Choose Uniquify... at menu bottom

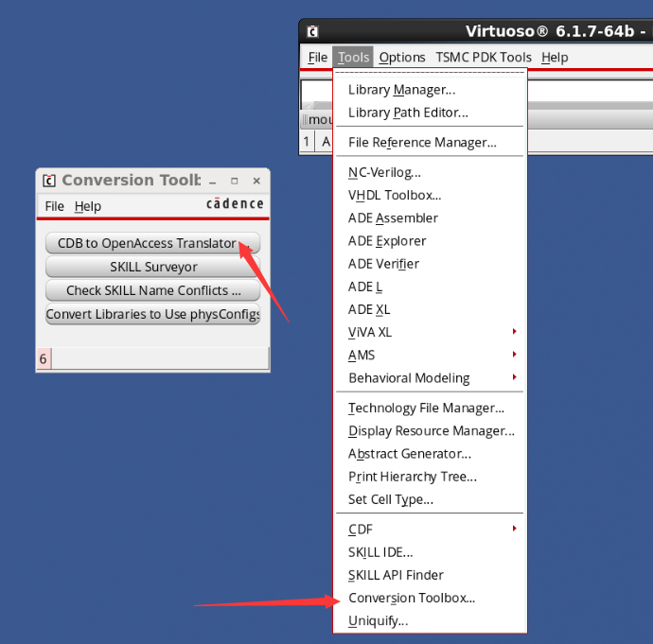[430, 621]
